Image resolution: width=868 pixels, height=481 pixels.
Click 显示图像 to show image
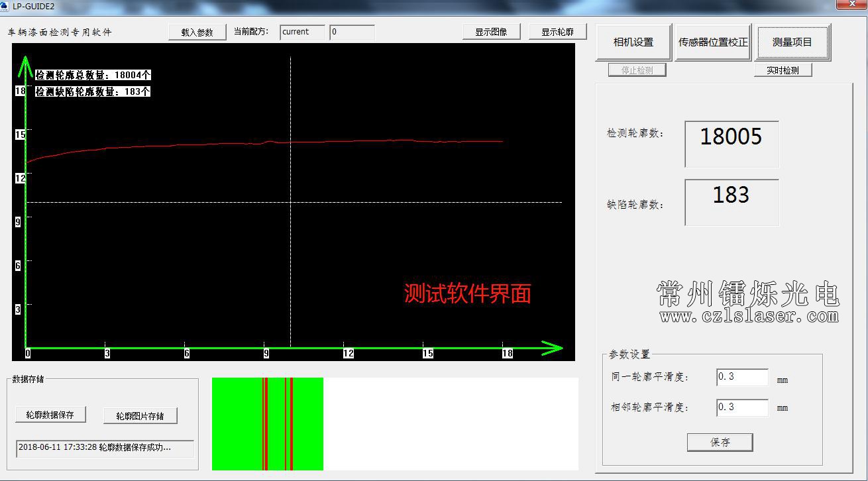(x=491, y=30)
